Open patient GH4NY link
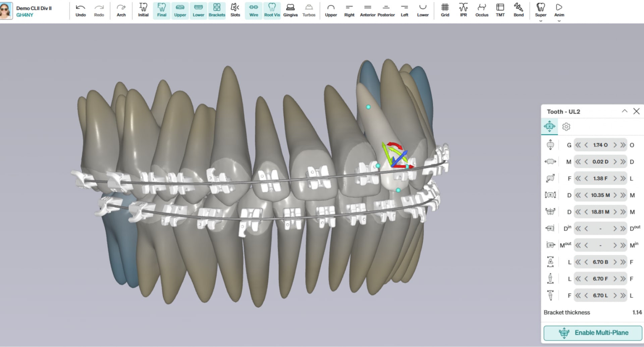The width and height of the screenshot is (644, 347). tap(24, 15)
